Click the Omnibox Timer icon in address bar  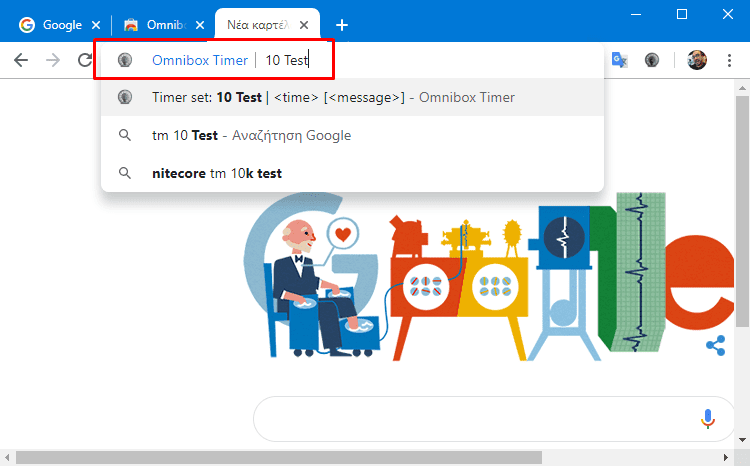125,60
